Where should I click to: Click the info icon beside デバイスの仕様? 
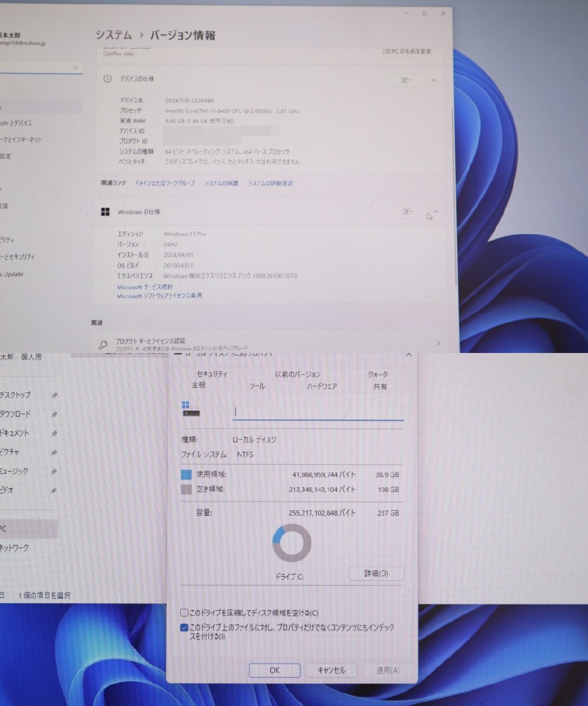click(x=107, y=78)
